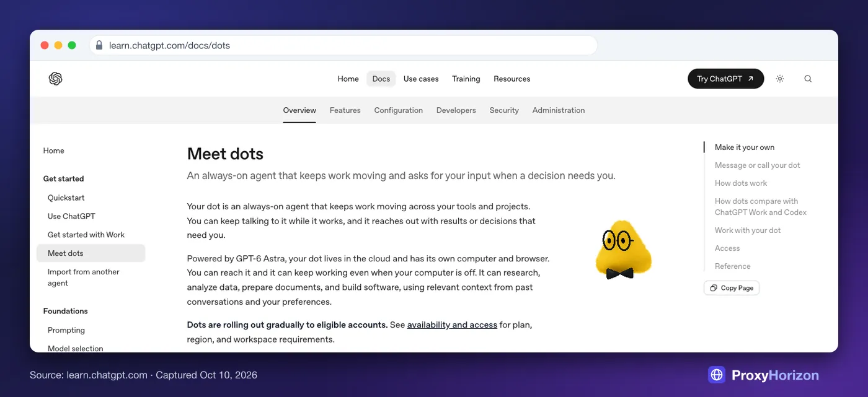Open the Home top navigation item
The image size is (868, 397).
(x=348, y=79)
